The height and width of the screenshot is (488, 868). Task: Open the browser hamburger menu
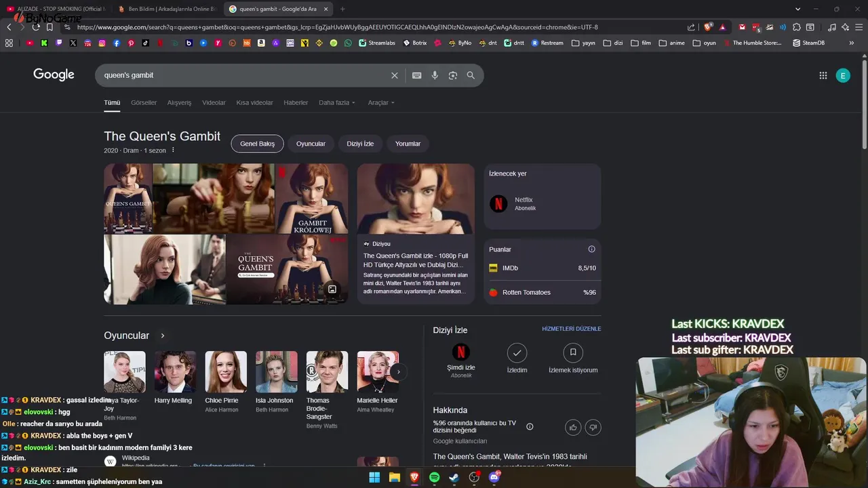click(x=859, y=27)
